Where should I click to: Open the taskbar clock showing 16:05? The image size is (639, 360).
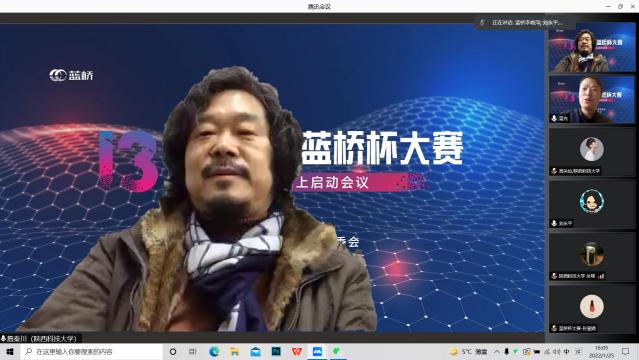[x=602, y=351]
